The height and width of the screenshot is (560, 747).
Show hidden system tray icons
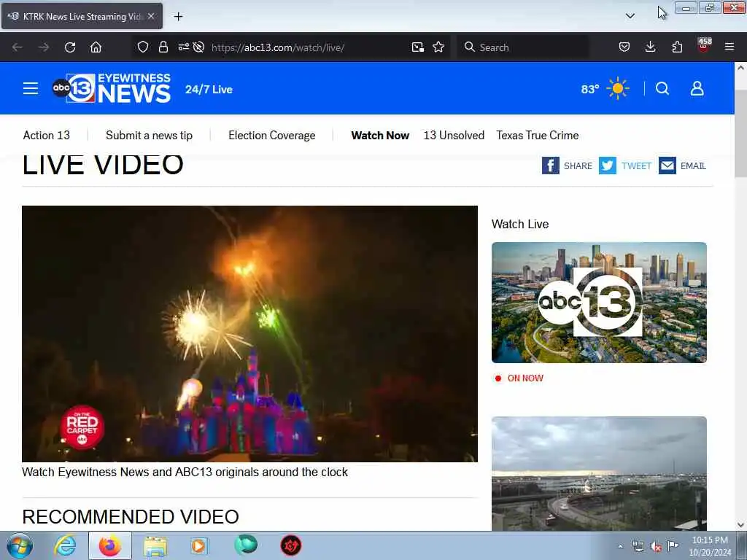pos(620,547)
